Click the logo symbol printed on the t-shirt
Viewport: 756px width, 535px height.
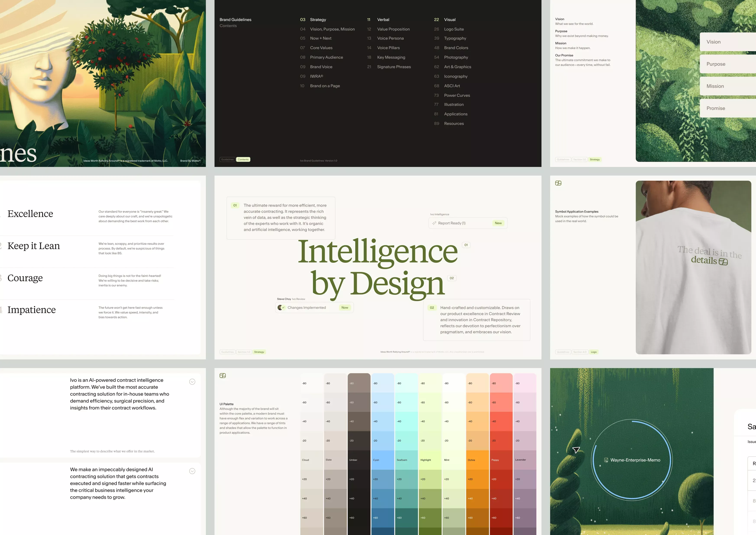coord(723,262)
